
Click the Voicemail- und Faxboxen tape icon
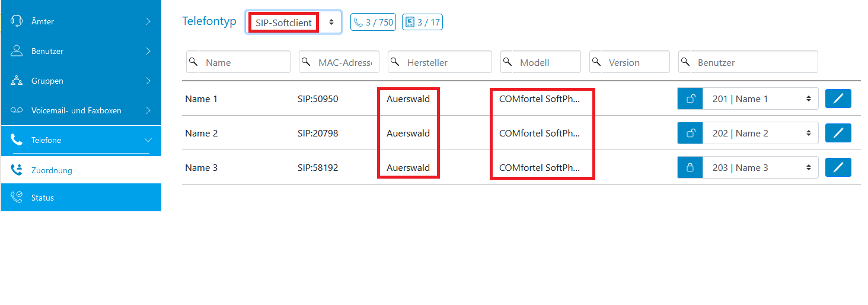coord(17,110)
